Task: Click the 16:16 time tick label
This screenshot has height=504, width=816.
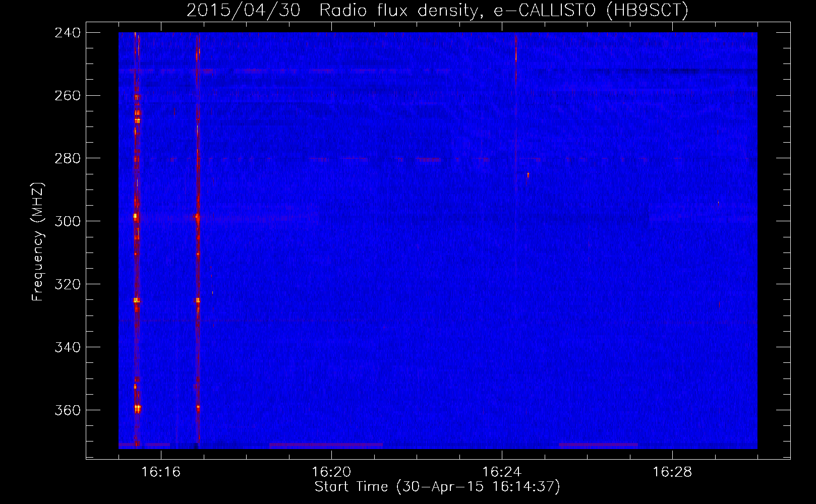Action: [161, 472]
